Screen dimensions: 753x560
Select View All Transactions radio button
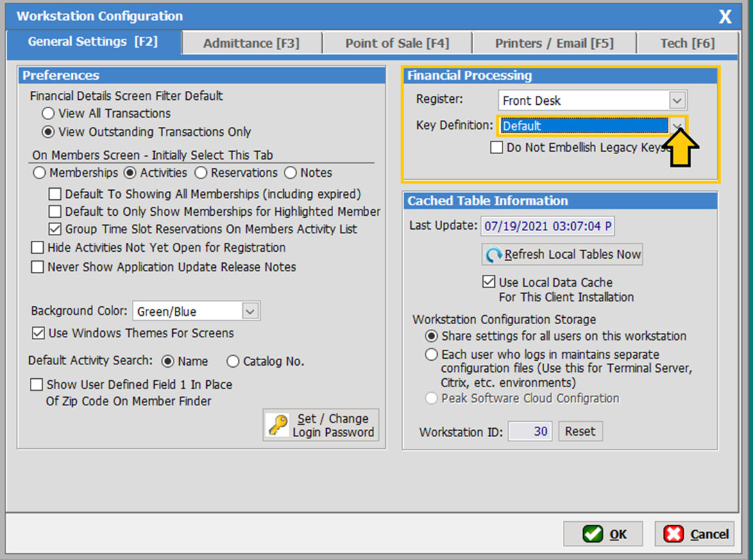click(48, 113)
